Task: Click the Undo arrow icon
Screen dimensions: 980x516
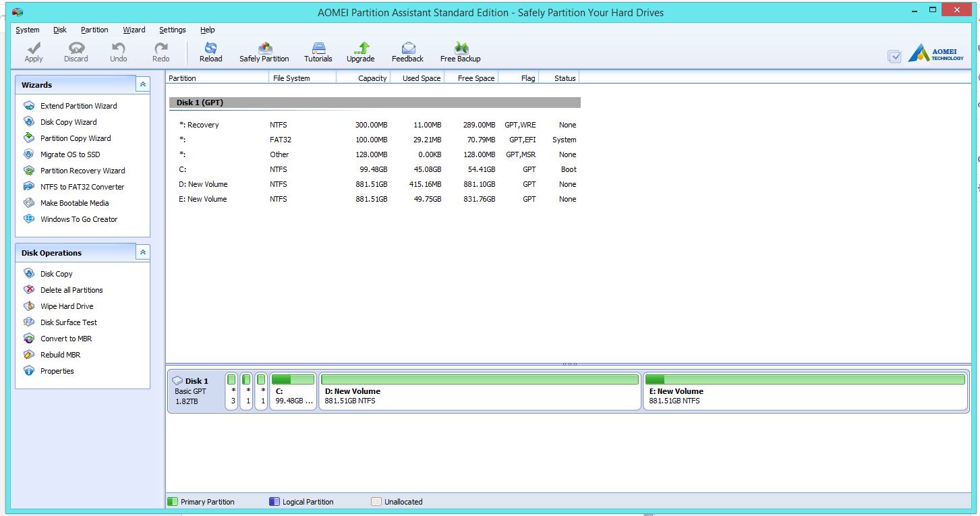Action: point(119,49)
